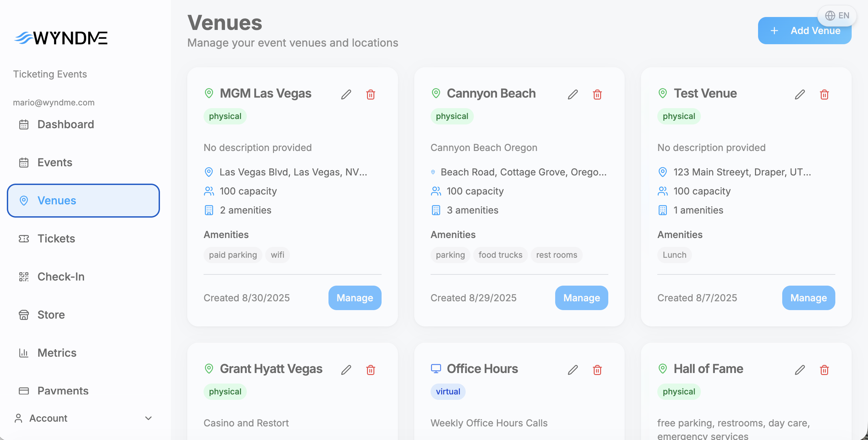This screenshot has width=868, height=440.
Task: Delete the Grant Hyatt Vegas venue
Action: 371,370
